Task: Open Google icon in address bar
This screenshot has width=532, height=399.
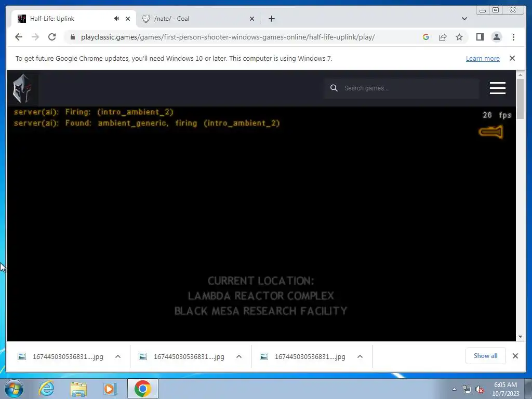Action: (426, 37)
